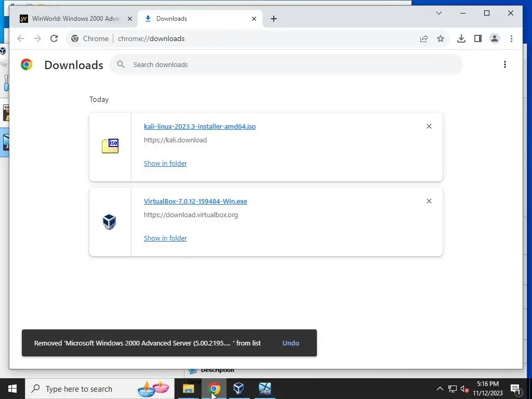Open File Explorer from taskbar
The width and height of the screenshot is (532, 399).
(188, 389)
